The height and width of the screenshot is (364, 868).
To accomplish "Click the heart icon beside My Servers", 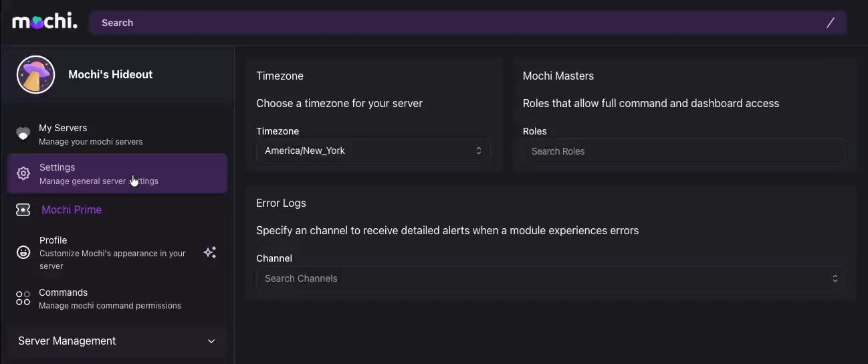I will pyautogui.click(x=23, y=134).
